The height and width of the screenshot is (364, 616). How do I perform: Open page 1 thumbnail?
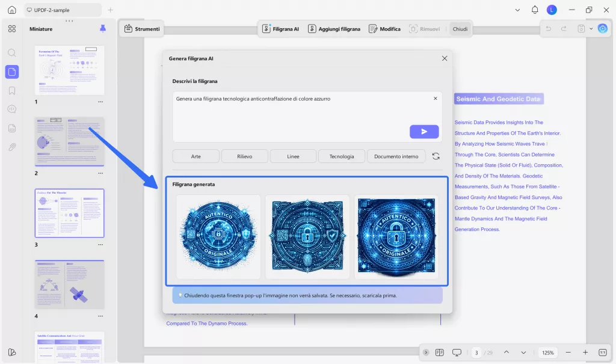(70, 70)
